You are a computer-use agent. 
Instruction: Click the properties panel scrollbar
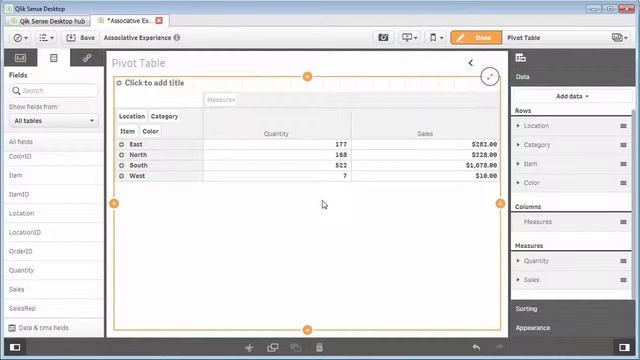click(x=633, y=204)
